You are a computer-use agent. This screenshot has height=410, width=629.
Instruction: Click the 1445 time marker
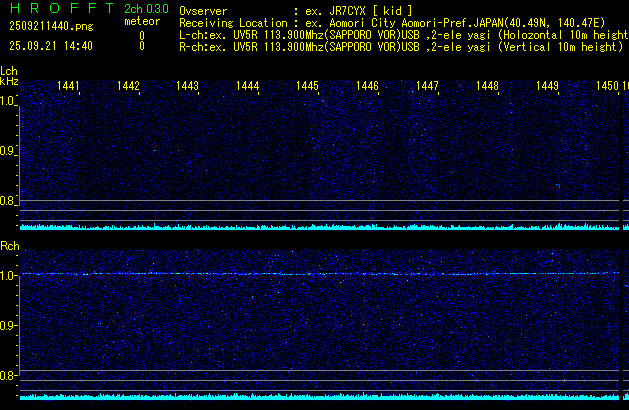pos(307,87)
